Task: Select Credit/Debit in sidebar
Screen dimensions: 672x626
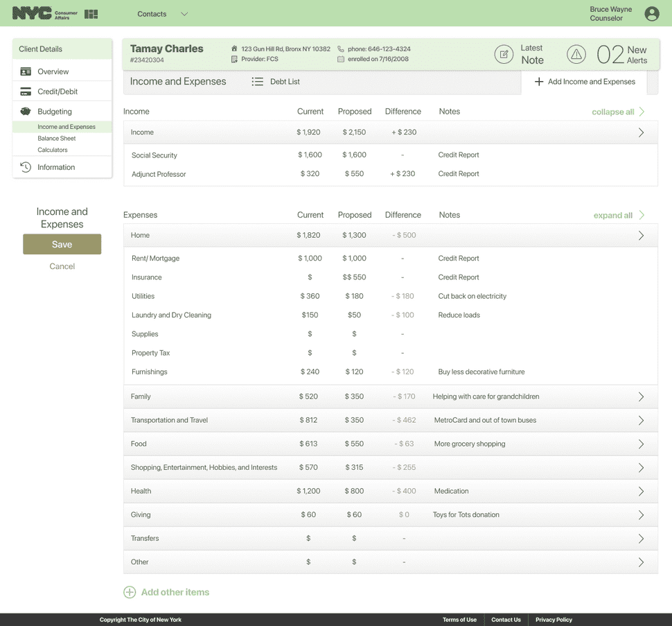Action: coord(62,92)
